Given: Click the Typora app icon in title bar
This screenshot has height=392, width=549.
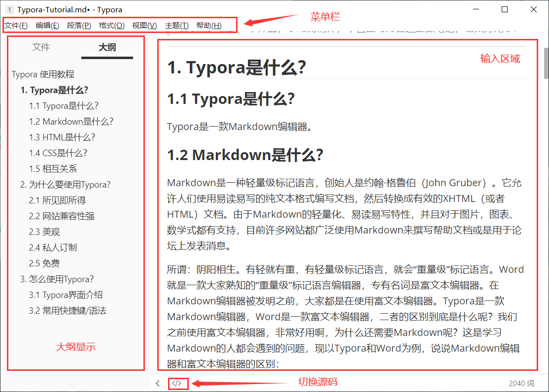Looking at the screenshot, I should pyautogui.click(x=9, y=9).
